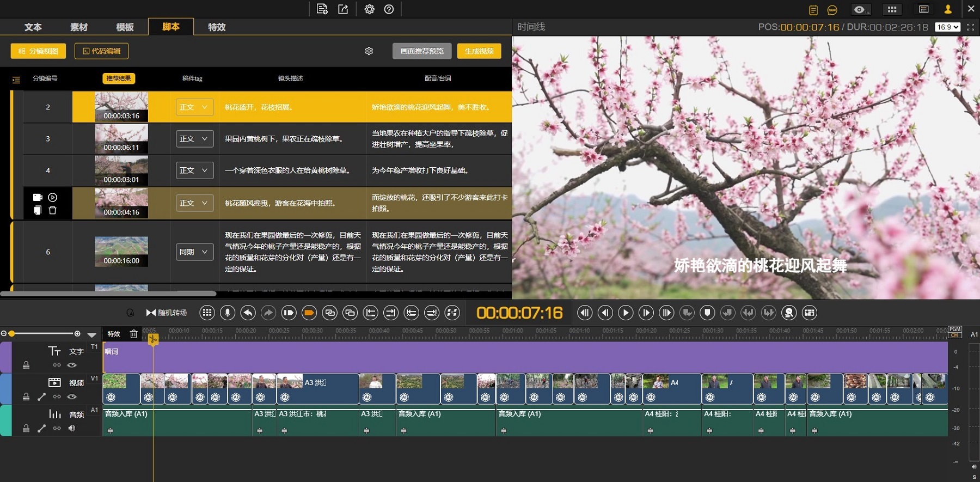Click the timeline zoom slider handle
The image size is (980, 482).
tap(11, 333)
